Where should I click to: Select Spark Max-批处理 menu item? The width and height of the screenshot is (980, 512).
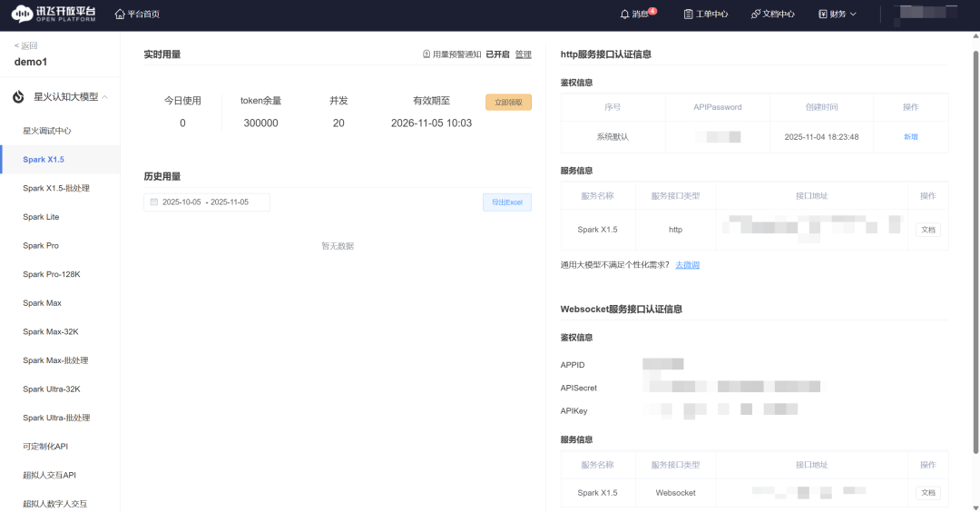[x=55, y=360]
